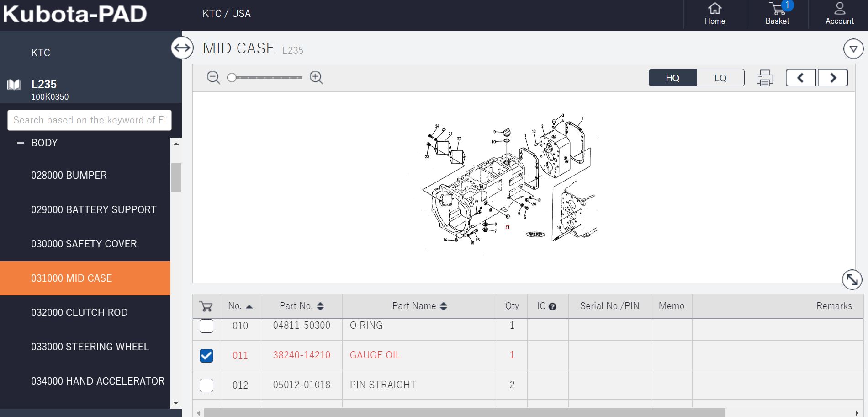Zoom in the diagram with plus magnifier

pos(316,78)
